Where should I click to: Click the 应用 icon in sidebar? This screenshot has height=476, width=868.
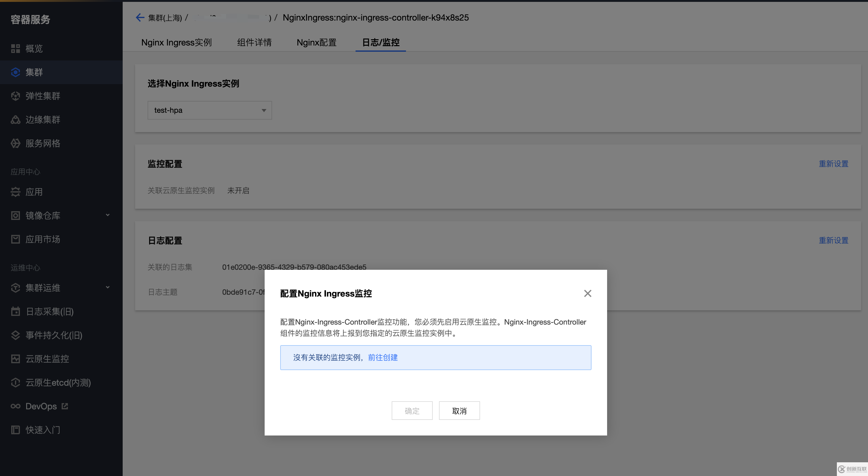[16, 192]
